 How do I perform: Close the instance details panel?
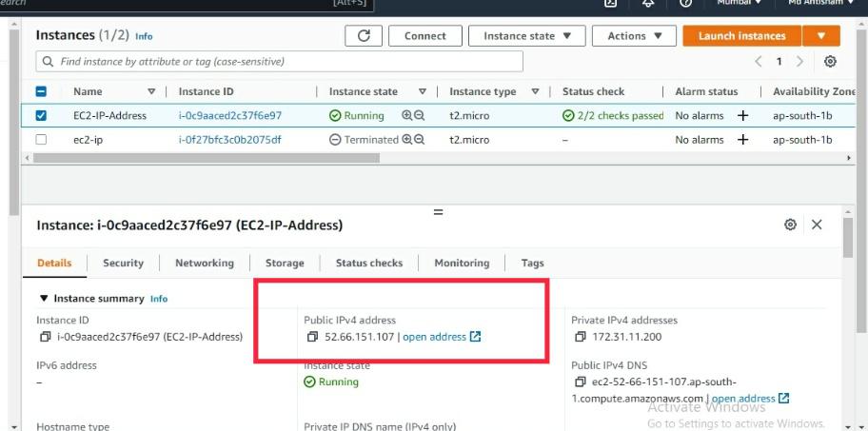point(817,225)
